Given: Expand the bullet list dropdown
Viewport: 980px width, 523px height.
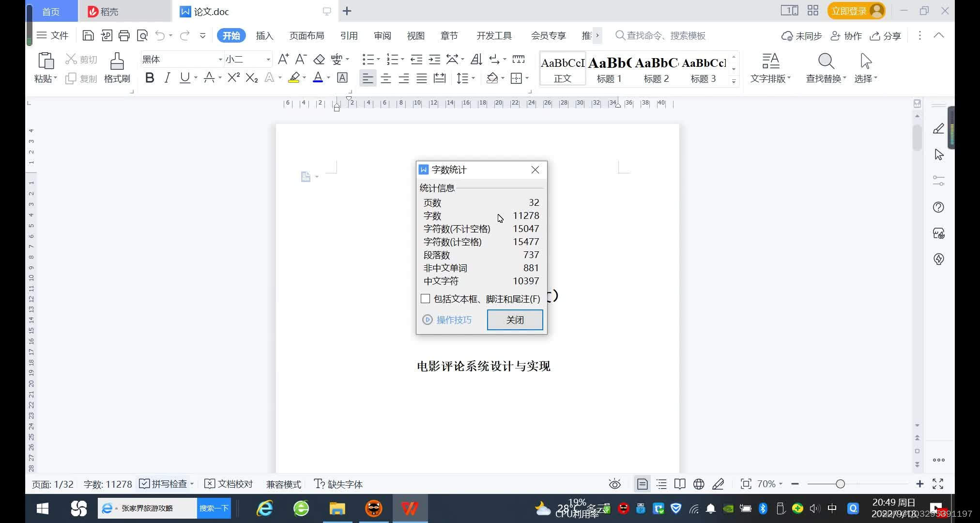Looking at the screenshot, I should point(379,60).
